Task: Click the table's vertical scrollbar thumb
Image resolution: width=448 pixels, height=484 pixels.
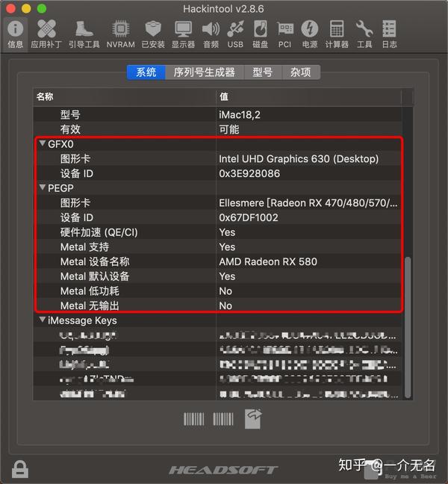Action: pyautogui.click(x=408, y=327)
